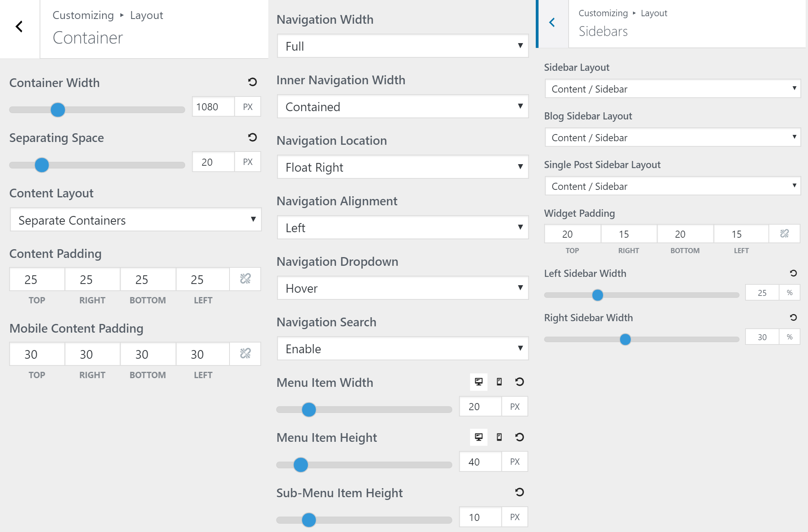
Task: Unlink the Mobile Content Padding values
Action: (245, 354)
